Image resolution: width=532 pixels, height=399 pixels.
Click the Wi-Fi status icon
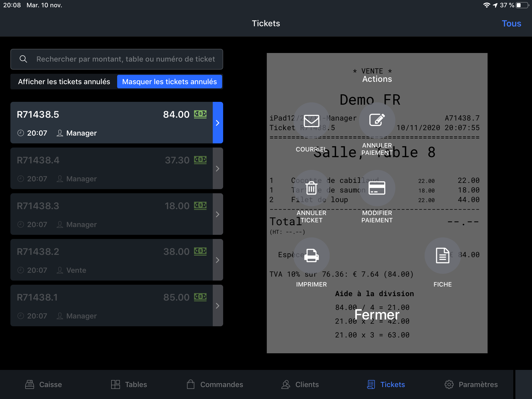pos(487,5)
